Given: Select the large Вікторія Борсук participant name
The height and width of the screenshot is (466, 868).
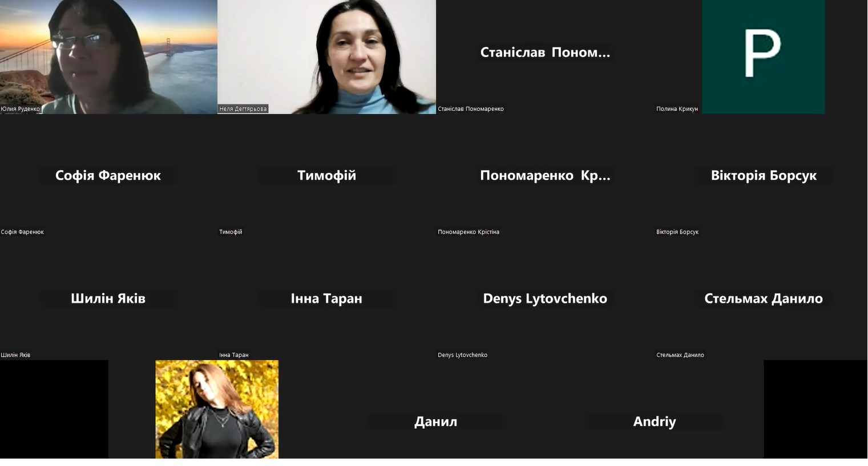Looking at the screenshot, I should click(764, 175).
